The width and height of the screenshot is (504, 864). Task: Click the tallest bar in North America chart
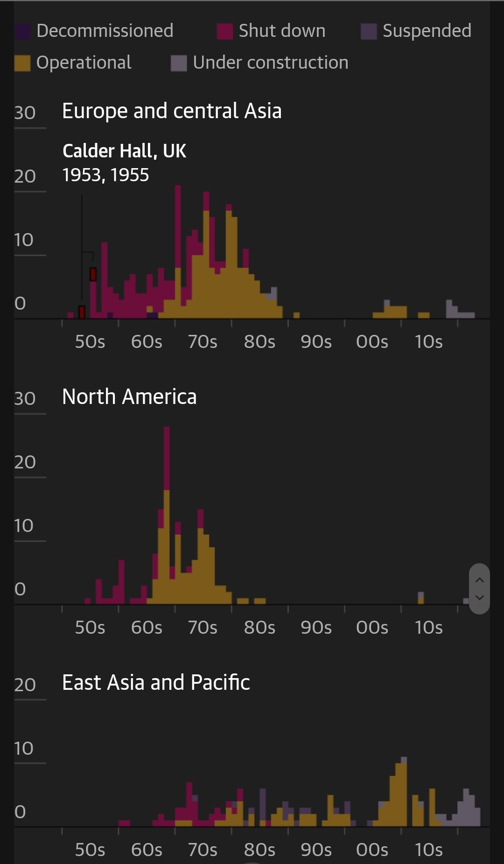(x=167, y=514)
